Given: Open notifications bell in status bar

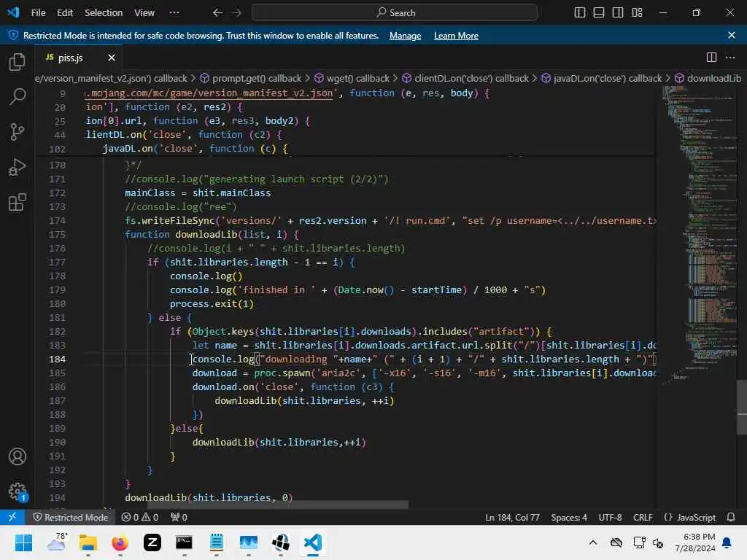Looking at the screenshot, I should pyautogui.click(x=731, y=517).
